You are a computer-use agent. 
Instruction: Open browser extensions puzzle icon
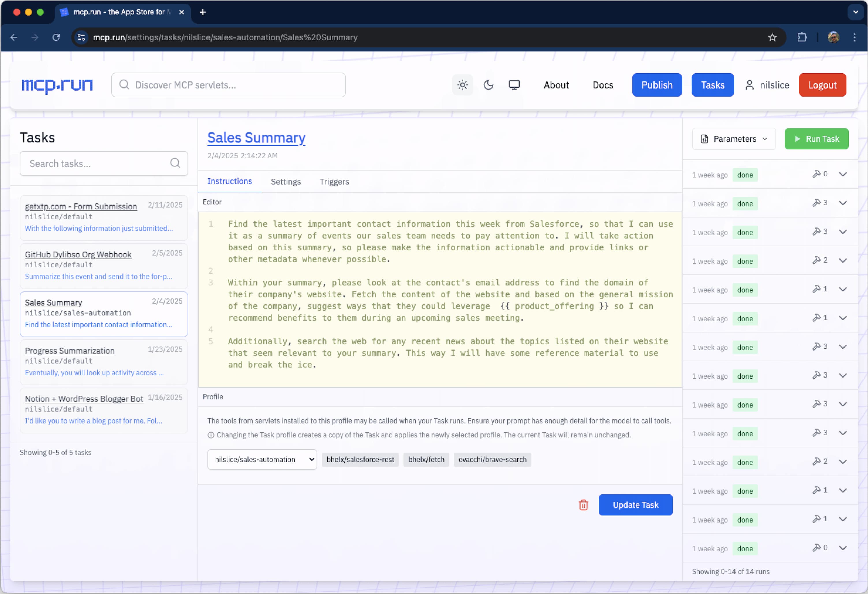[x=802, y=37]
